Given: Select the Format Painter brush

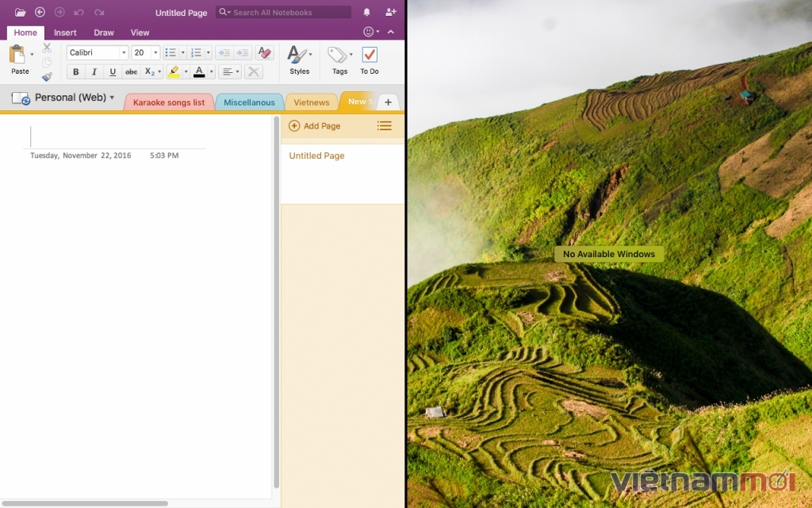Looking at the screenshot, I should [47, 77].
